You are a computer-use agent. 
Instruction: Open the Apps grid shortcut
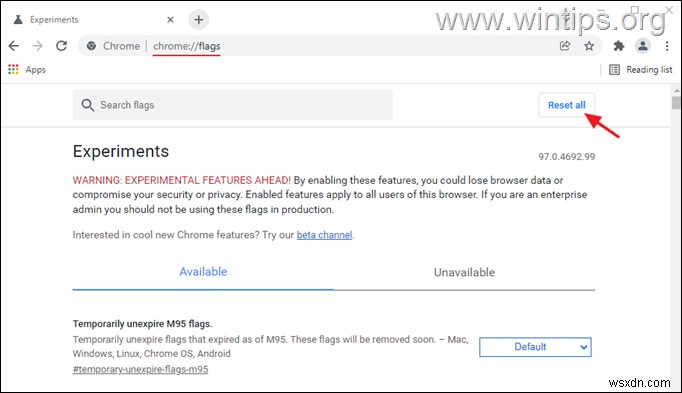[27, 70]
